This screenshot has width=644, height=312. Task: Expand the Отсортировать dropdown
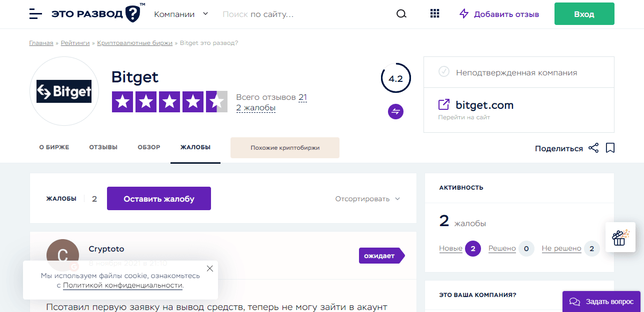coord(367,198)
